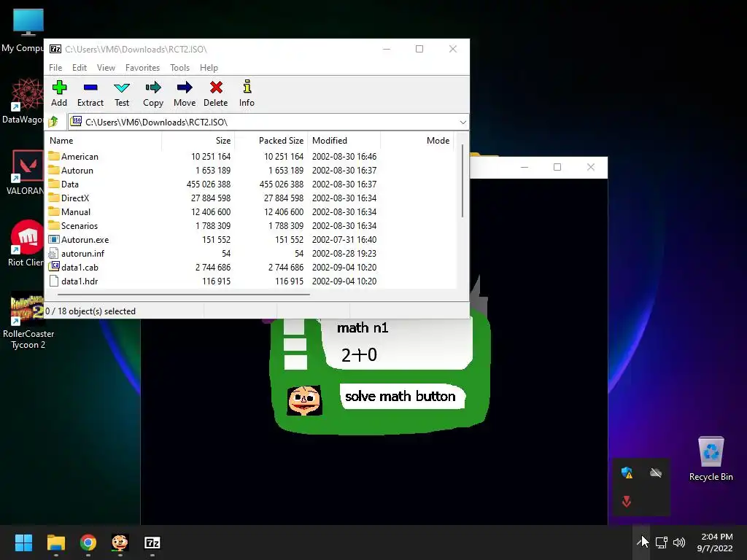This screenshot has width=747, height=560.
Task: Go up one folder level icon
Action: (53, 122)
